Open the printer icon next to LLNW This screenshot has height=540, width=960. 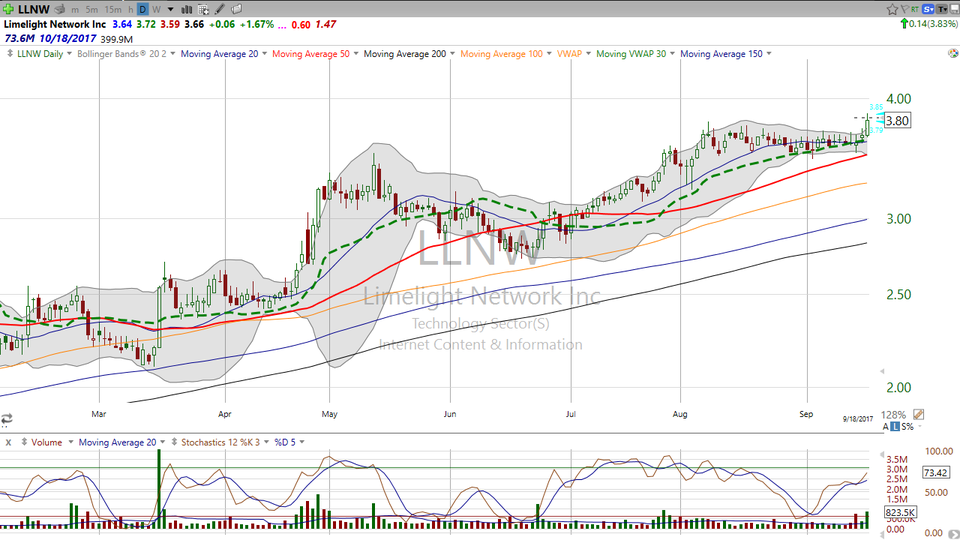[59, 9]
